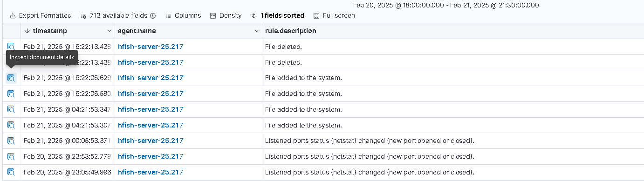Viewport: 644px width, 181px height.
Task: Switch table to Full screen
Action: pos(334,15)
